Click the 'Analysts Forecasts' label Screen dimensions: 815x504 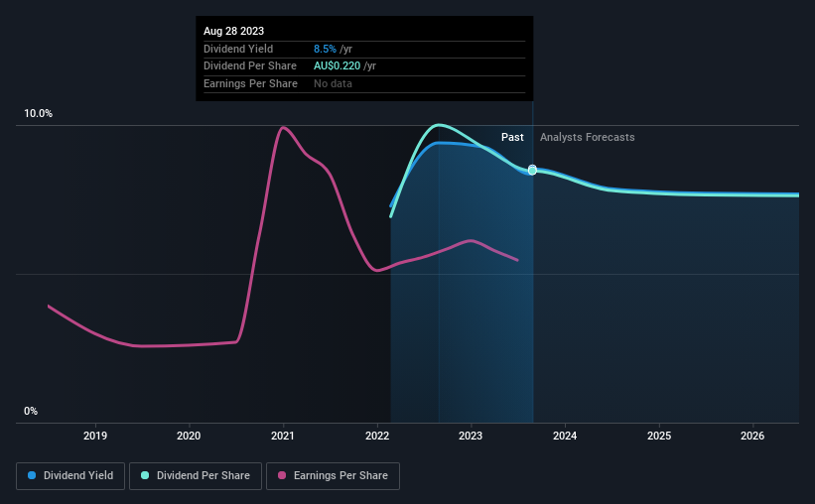click(588, 137)
